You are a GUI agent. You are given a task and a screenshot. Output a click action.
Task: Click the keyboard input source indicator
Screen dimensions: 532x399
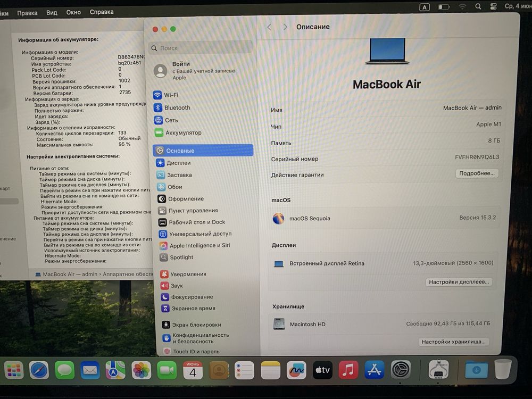pos(424,7)
